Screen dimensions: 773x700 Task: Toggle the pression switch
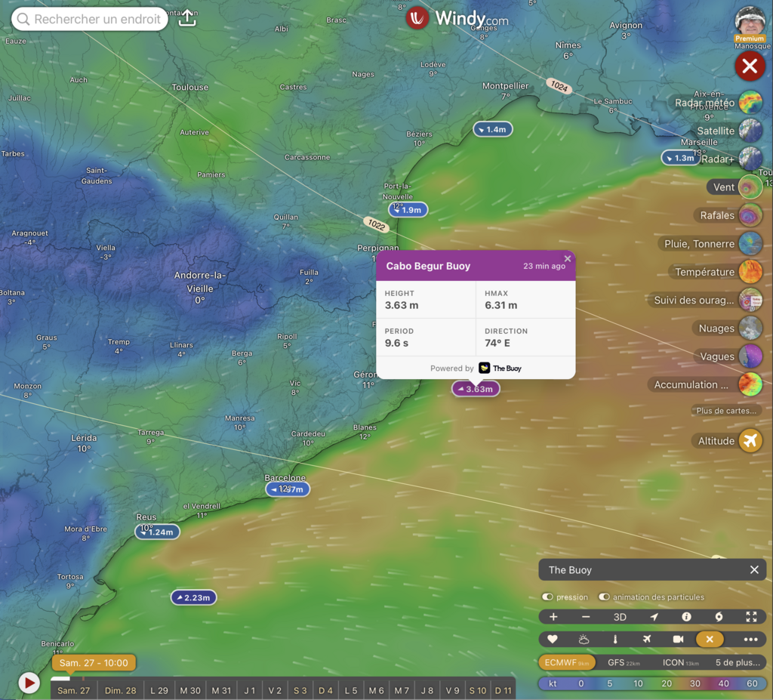[548, 597]
